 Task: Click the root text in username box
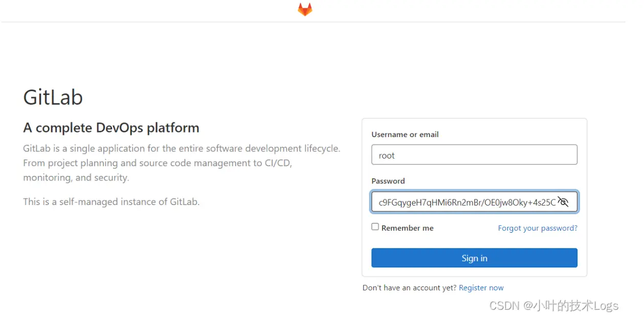[387, 155]
